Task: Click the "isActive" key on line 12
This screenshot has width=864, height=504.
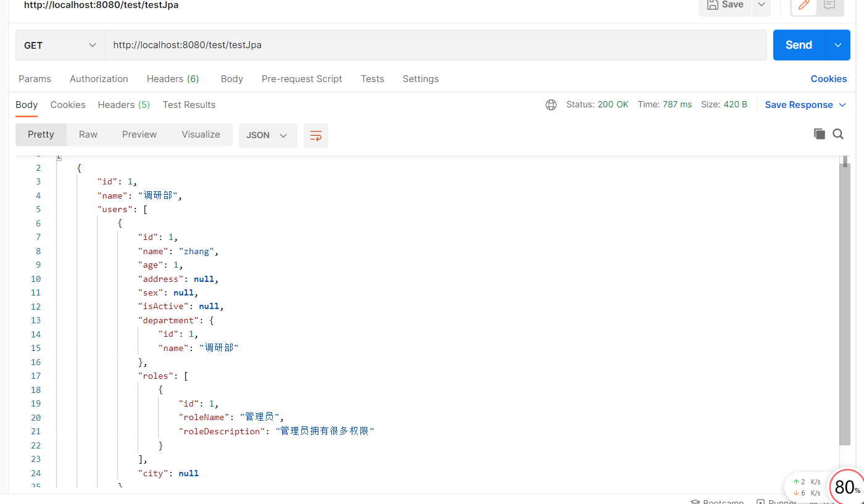Action: coord(164,307)
